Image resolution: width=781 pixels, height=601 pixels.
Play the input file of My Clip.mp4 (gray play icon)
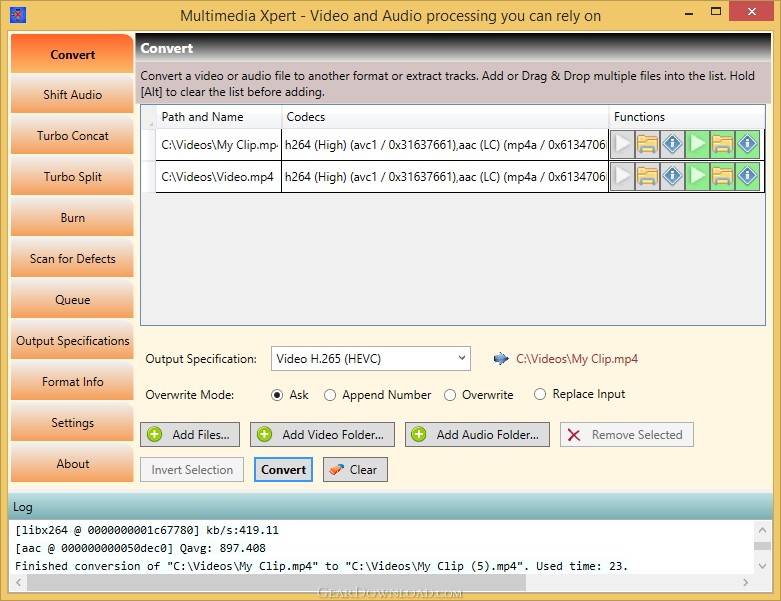622,144
